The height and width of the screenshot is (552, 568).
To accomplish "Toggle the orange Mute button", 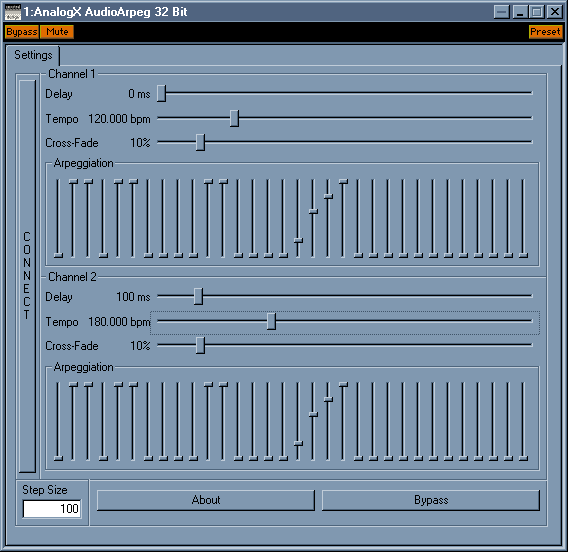I will (57, 32).
